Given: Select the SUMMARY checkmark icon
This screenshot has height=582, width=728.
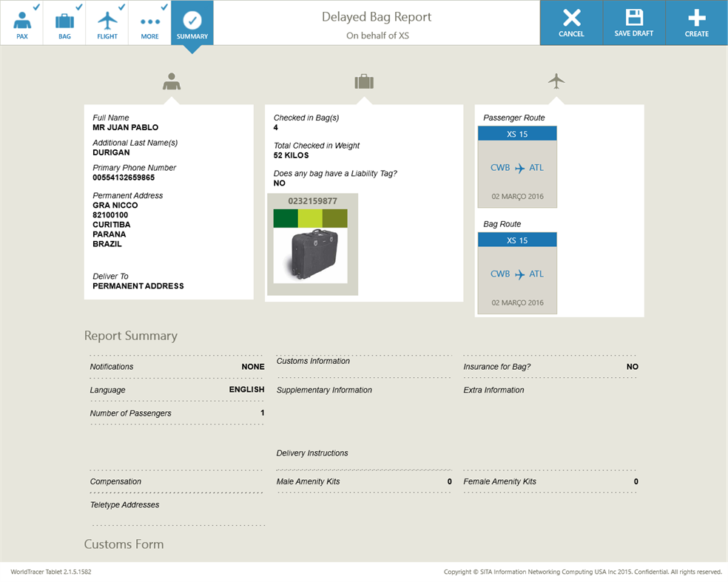Looking at the screenshot, I should (x=192, y=22).
